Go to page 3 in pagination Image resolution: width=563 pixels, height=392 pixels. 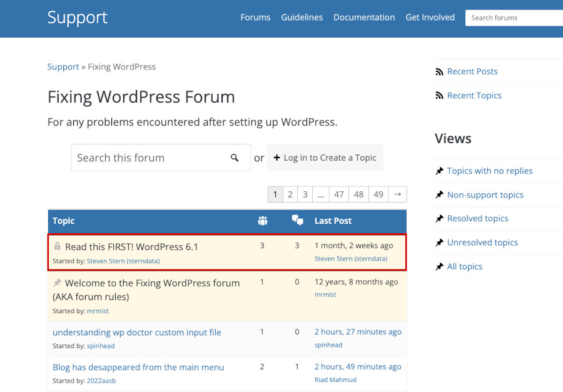(305, 194)
